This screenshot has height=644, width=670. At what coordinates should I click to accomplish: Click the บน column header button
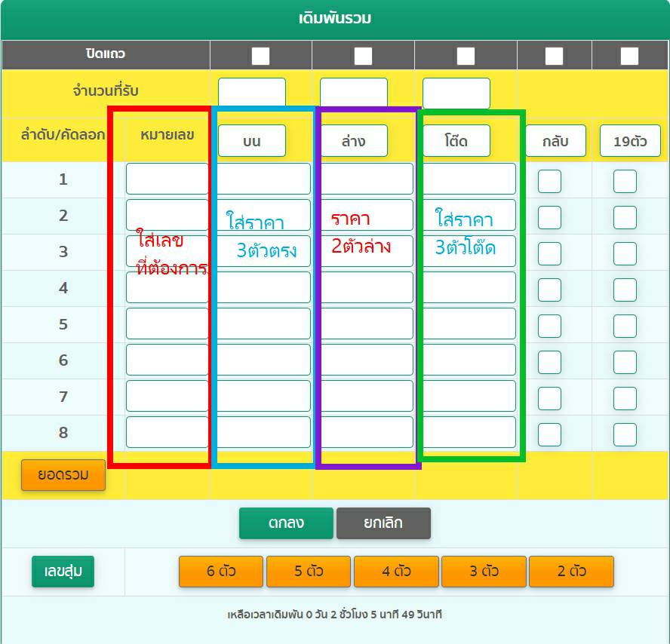coord(252,141)
